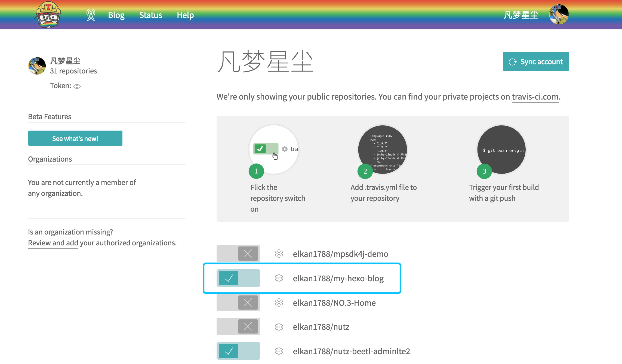
Task: Click See what's new! button
Action: click(75, 138)
